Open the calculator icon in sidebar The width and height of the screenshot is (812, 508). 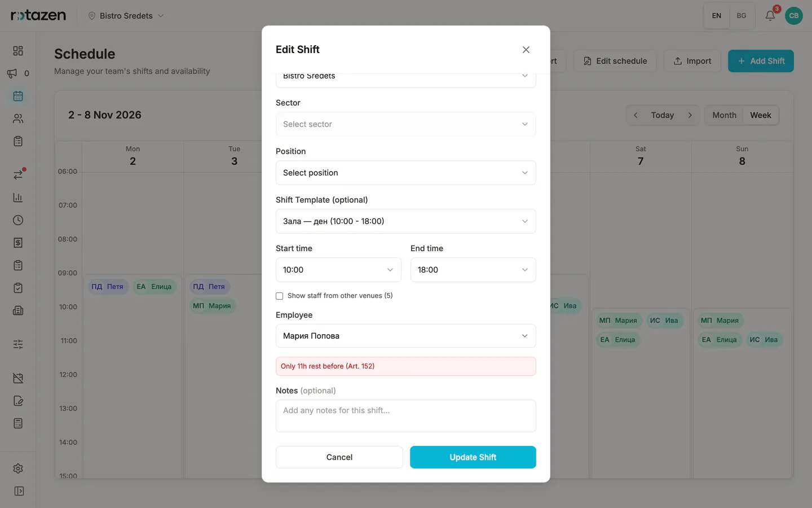18,423
